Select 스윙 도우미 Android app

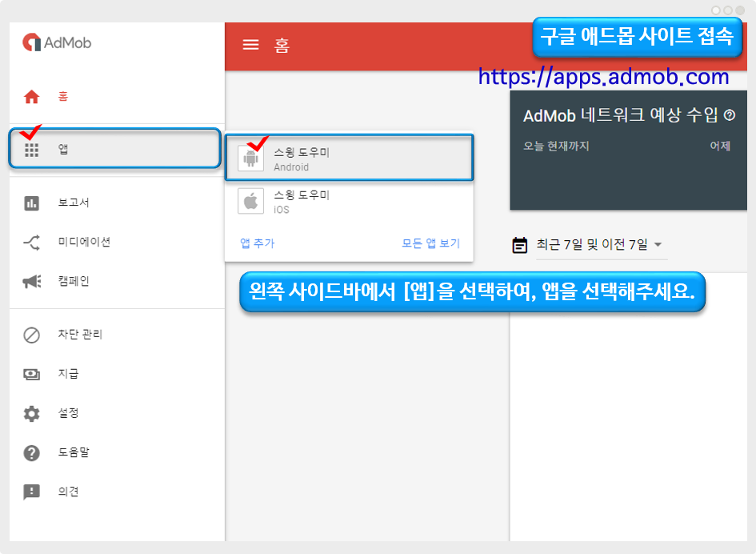click(349, 159)
